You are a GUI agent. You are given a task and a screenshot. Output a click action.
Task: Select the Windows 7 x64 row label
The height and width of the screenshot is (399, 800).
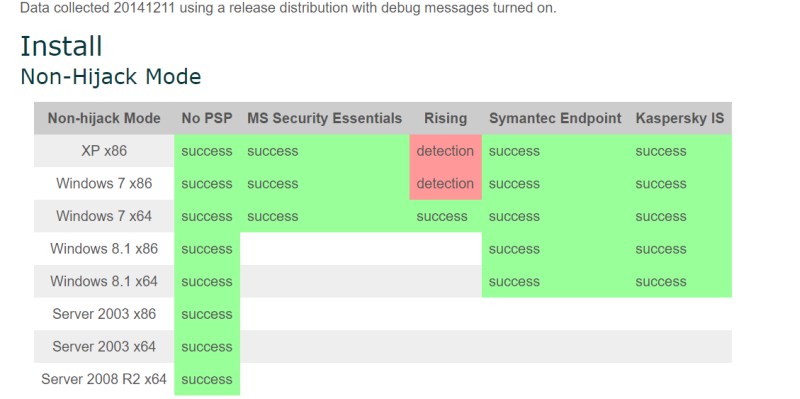tap(104, 216)
